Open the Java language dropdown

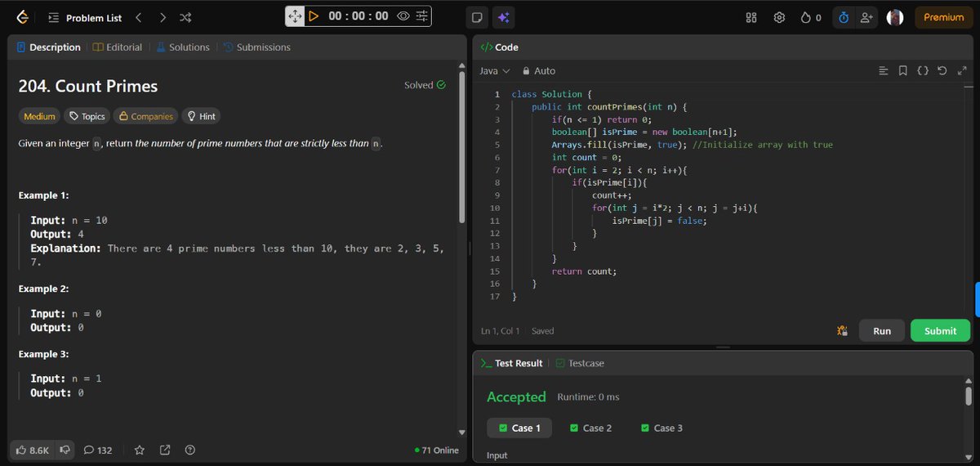pyautogui.click(x=495, y=71)
